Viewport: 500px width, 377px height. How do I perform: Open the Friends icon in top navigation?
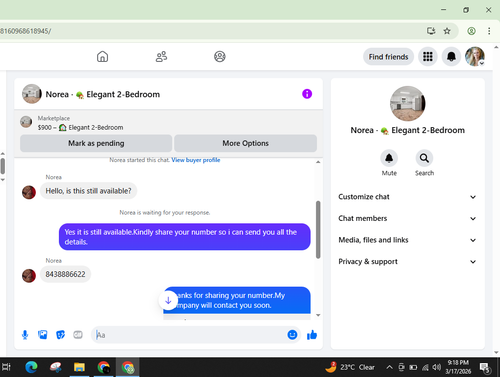click(161, 56)
